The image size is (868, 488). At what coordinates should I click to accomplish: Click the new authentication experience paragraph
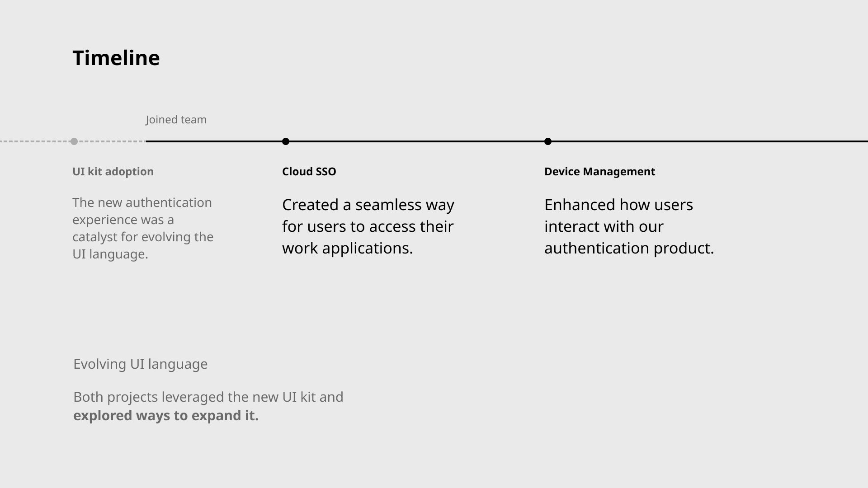point(143,228)
